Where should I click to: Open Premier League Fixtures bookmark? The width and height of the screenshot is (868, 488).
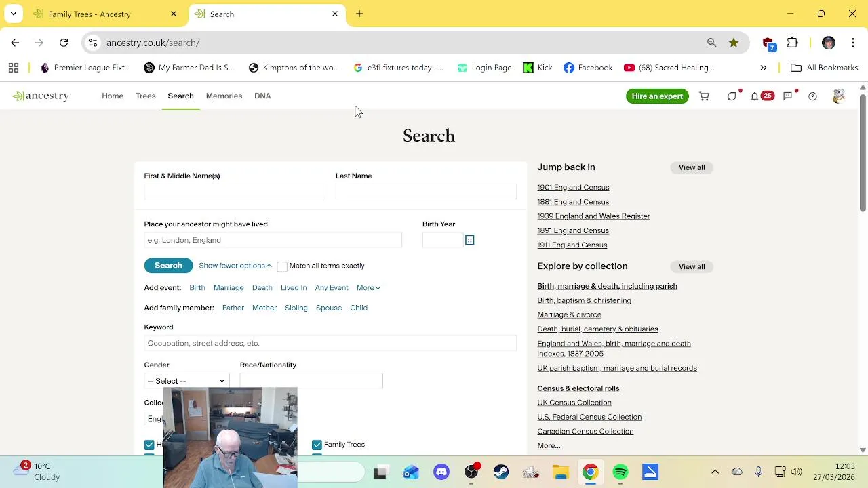[85, 68]
